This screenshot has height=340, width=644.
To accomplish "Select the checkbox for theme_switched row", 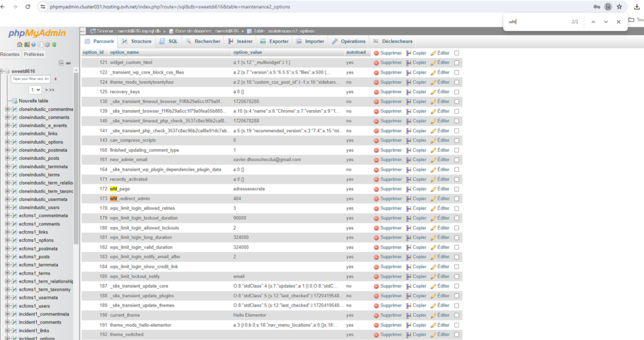I will (x=457, y=334).
